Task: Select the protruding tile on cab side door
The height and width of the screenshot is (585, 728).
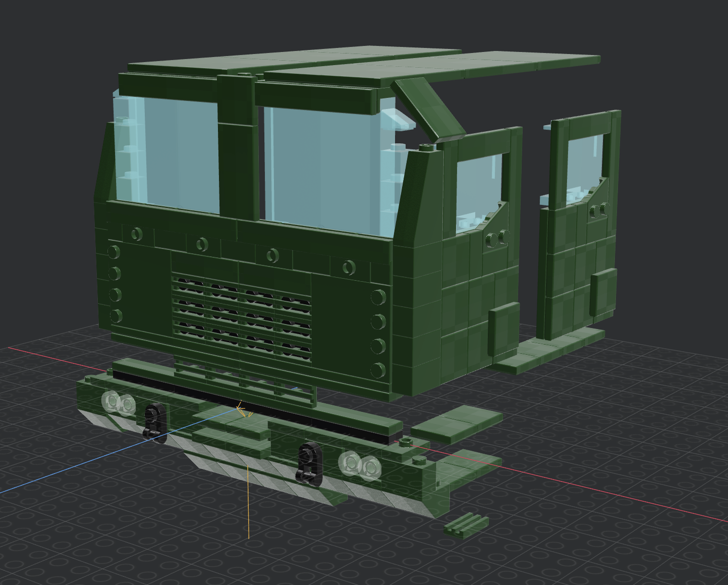Action: pyautogui.click(x=504, y=329)
